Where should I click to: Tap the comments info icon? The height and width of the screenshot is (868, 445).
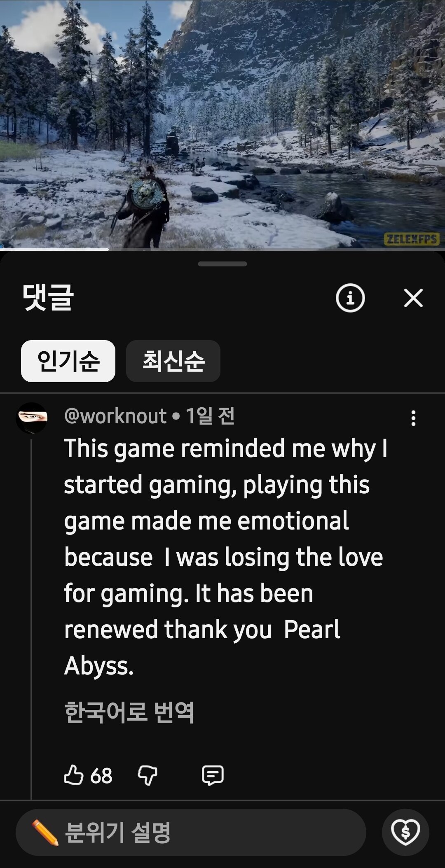350,298
